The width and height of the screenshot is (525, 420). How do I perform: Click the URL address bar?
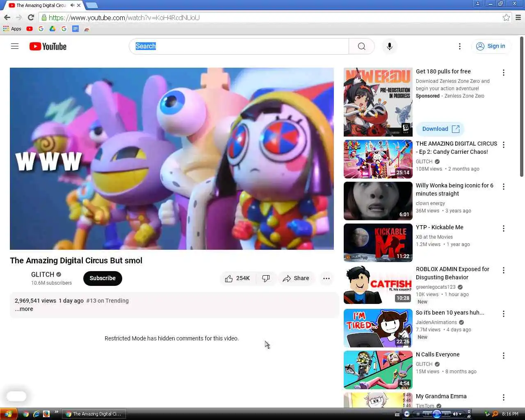pos(271,18)
